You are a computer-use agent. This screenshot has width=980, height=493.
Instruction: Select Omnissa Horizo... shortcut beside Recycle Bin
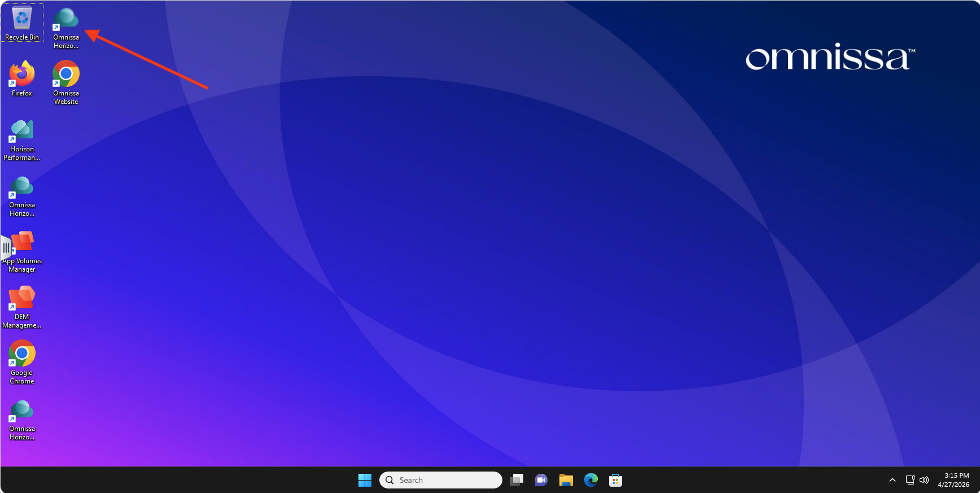66,27
